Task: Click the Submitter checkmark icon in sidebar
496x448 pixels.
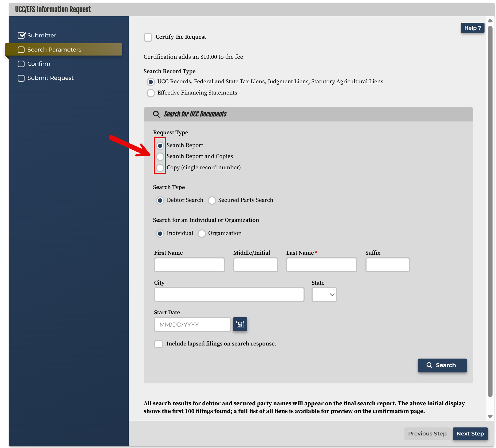Action: (x=21, y=35)
